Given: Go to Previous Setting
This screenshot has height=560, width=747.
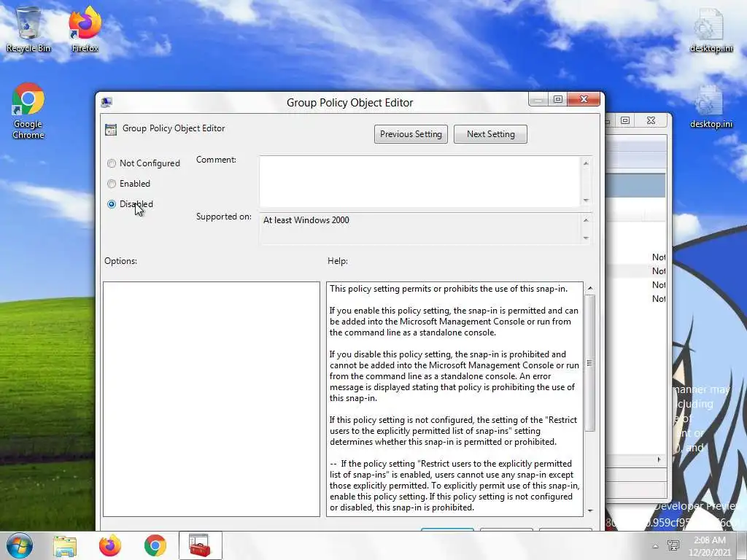Looking at the screenshot, I should pyautogui.click(x=411, y=134).
